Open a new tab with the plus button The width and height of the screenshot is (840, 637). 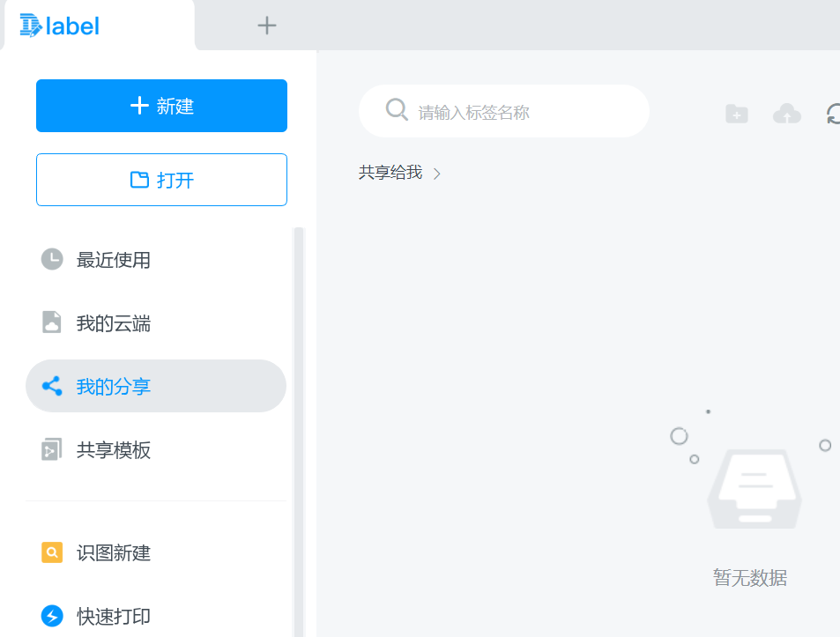tap(265, 26)
